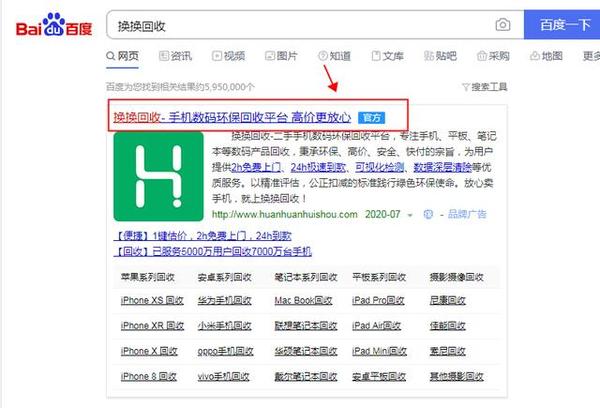Switch to the 资讯 tab
This screenshot has height=408, width=600.
tap(176, 56)
